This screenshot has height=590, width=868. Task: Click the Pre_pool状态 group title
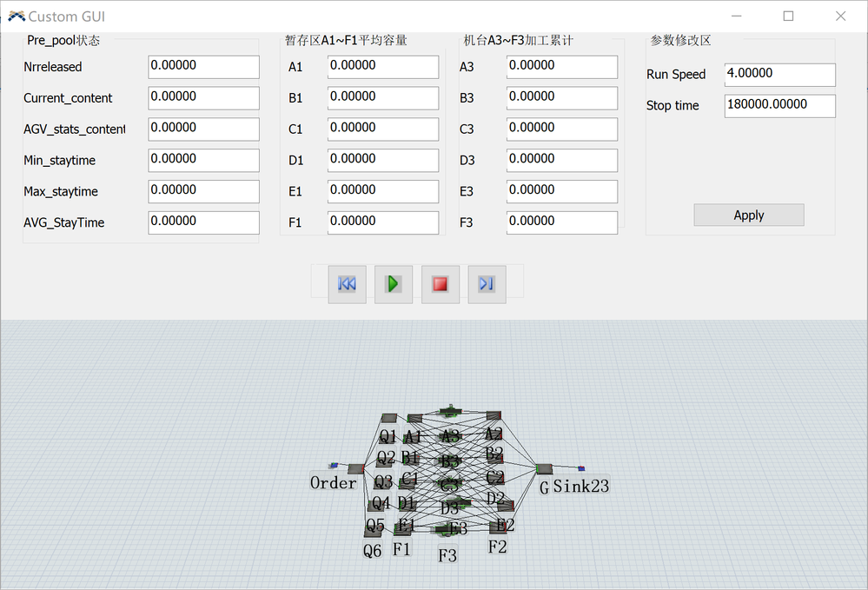coord(63,40)
